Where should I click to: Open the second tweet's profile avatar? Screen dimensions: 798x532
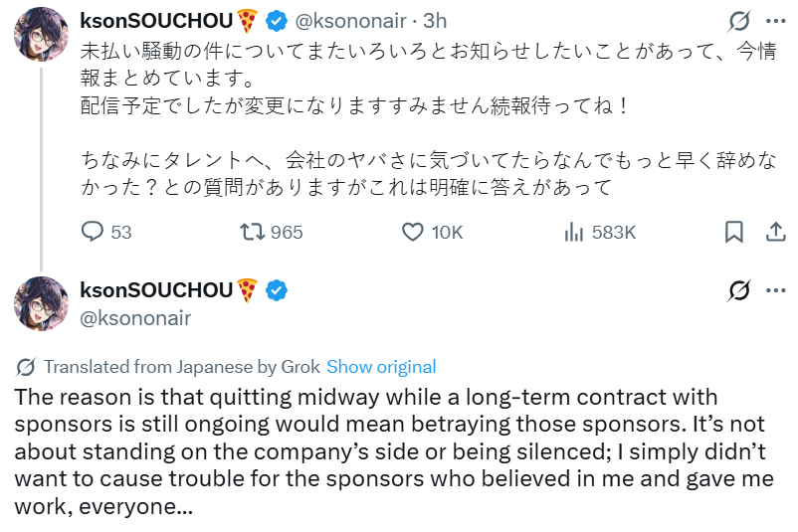tap(40, 303)
